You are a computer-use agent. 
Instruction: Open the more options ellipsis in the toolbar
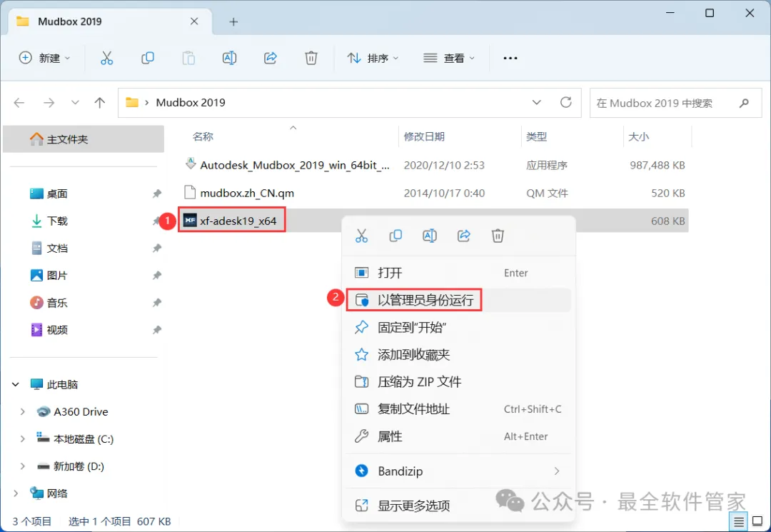coord(510,58)
